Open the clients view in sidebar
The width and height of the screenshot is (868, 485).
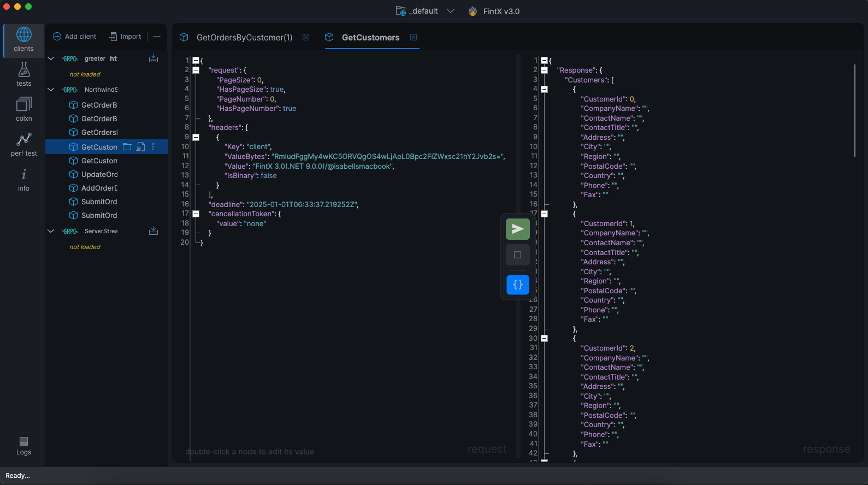tap(23, 40)
